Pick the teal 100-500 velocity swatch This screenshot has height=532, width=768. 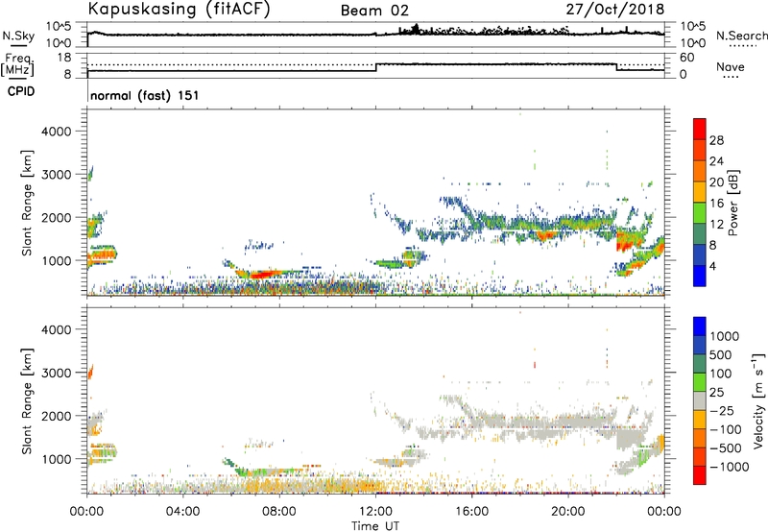(700, 364)
